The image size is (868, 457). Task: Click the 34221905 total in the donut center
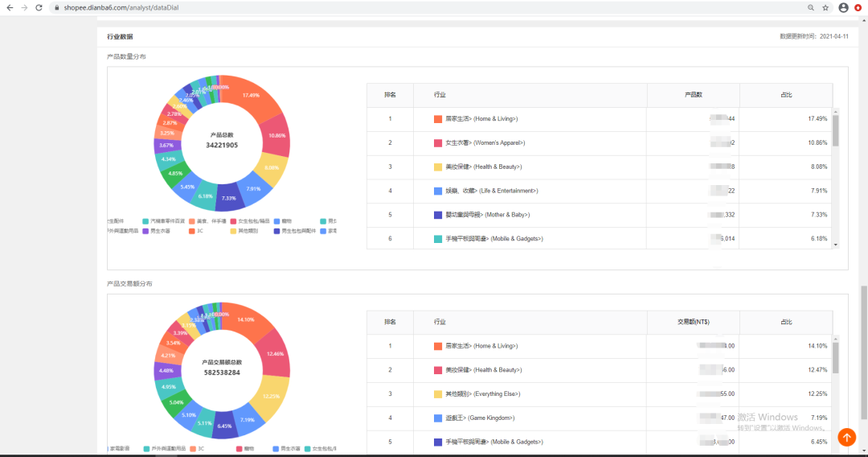[222, 145]
